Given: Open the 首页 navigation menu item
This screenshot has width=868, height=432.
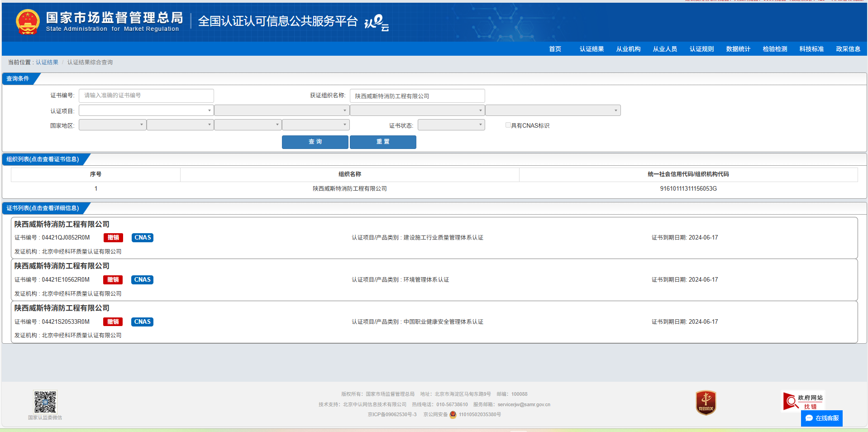Looking at the screenshot, I should pos(555,49).
